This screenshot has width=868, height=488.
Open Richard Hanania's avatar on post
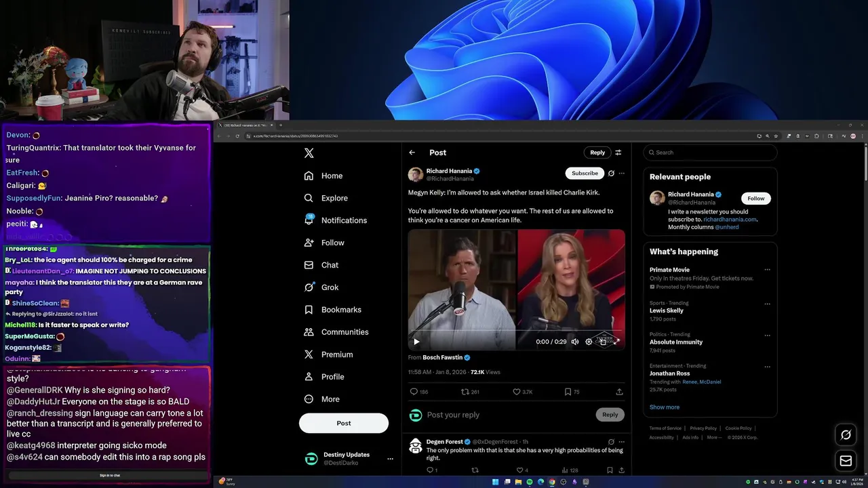[416, 175]
